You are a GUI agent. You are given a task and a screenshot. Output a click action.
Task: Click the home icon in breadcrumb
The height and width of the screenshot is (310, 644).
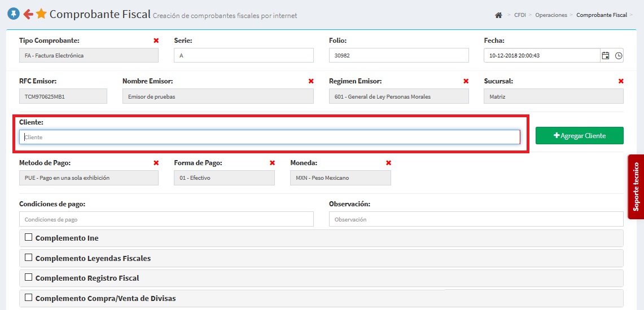[498, 15]
